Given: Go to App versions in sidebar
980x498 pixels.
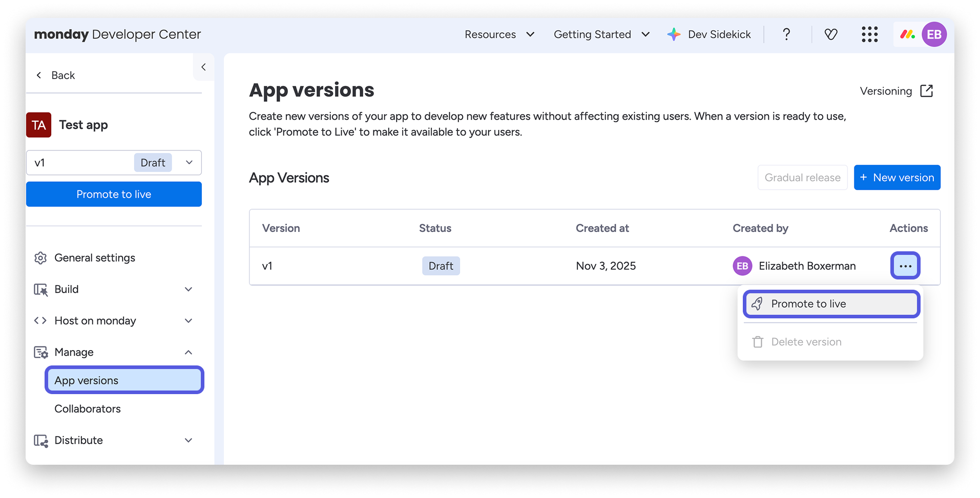Looking at the screenshot, I should pyautogui.click(x=124, y=380).
